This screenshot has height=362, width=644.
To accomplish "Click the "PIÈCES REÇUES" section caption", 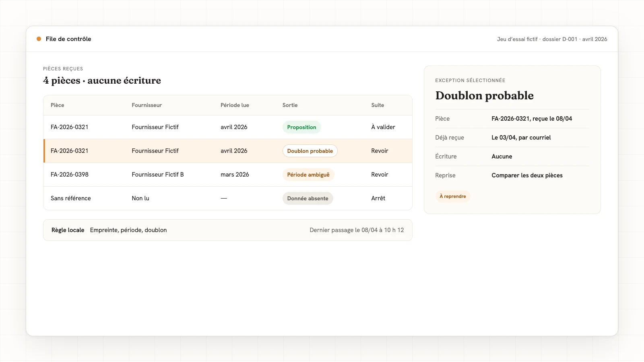I will 63,69.
